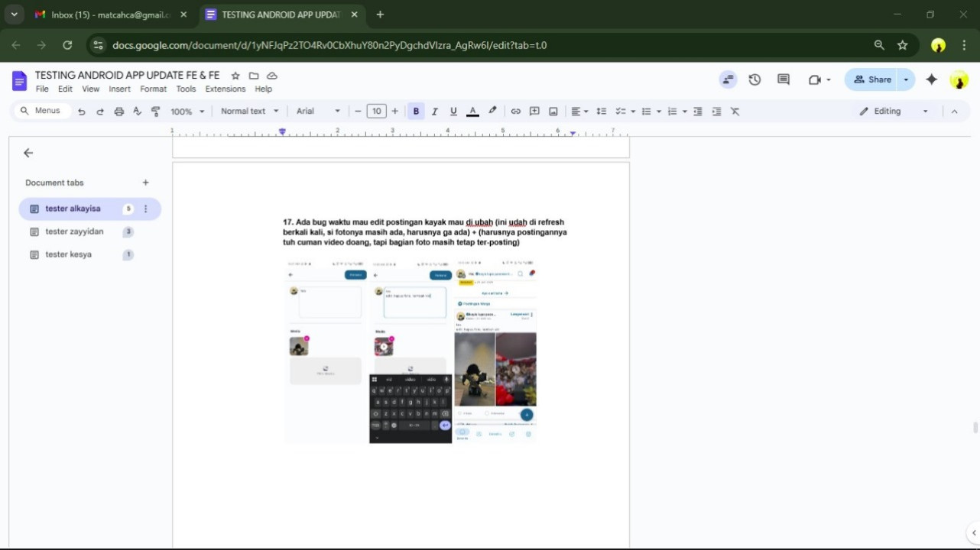Open the Normal text style dropdown
The width and height of the screenshot is (980, 550).
249,112
